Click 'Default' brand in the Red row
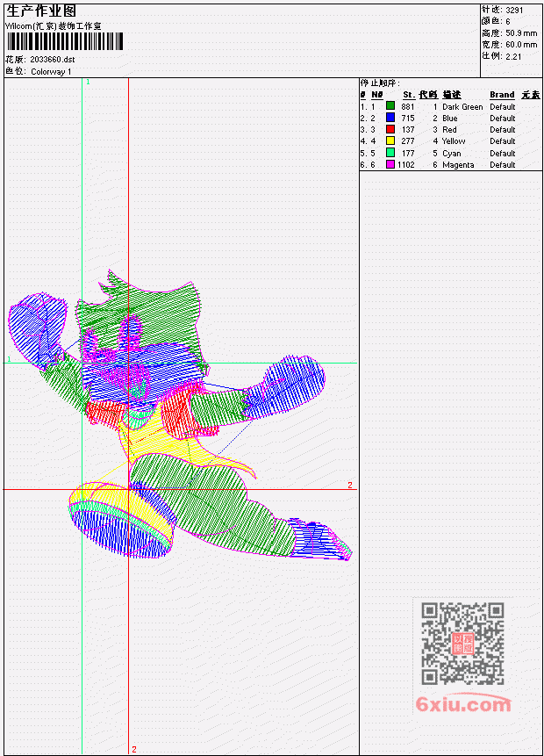The image size is (544, 756). click(x=503, y=130)
